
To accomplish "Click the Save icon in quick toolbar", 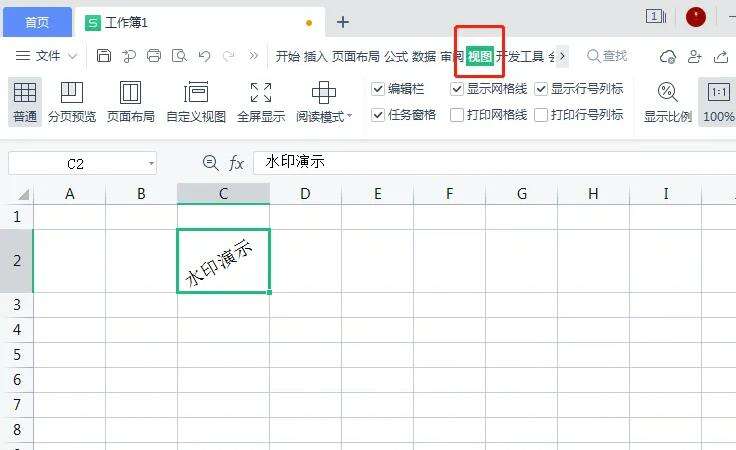I will pyautogui.click(x=104, y=56).
